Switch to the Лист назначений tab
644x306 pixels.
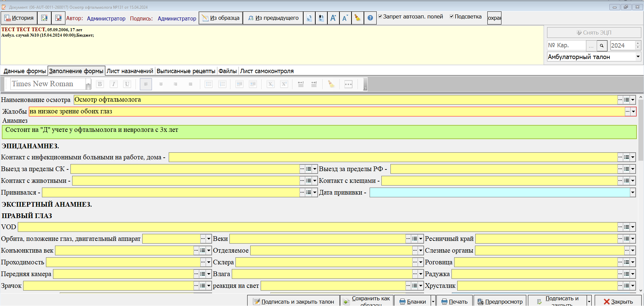click(x=130, y=71)
